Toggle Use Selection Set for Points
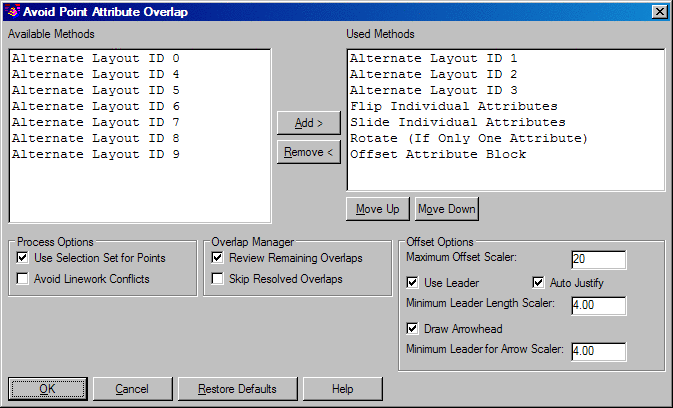 point(23,258)
